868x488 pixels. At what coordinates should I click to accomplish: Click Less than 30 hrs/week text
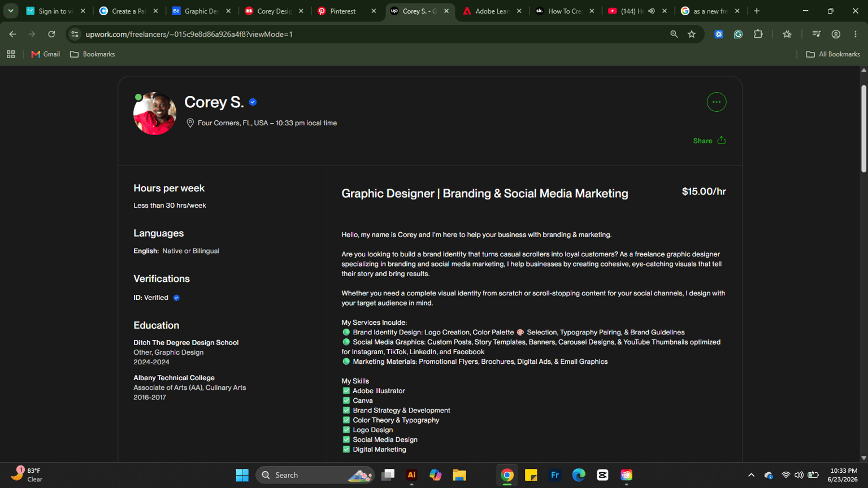(x=170, y=206)
